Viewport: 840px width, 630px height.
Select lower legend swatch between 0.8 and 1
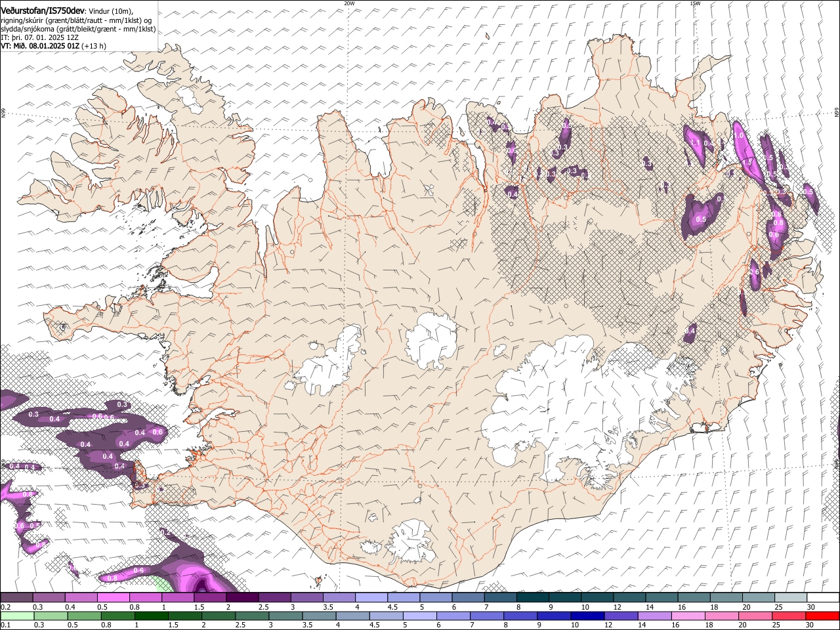click(x=117, y=616)
